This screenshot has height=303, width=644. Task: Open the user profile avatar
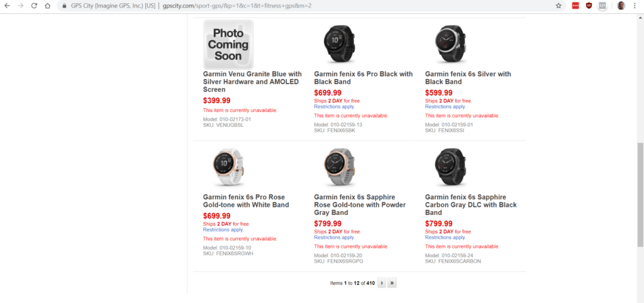tap(621, 6)
